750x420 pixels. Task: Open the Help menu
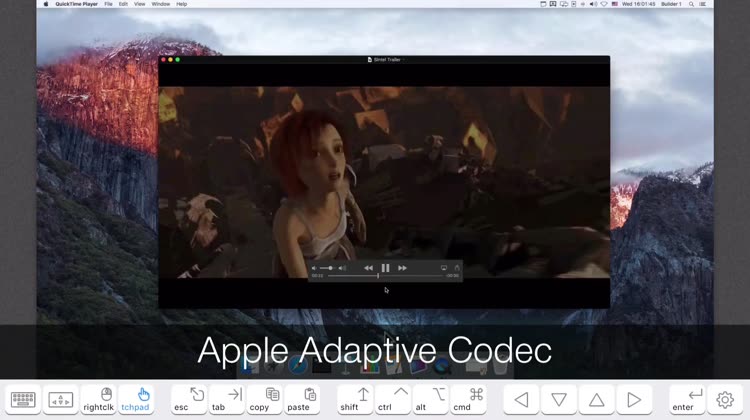coord(182,4)
